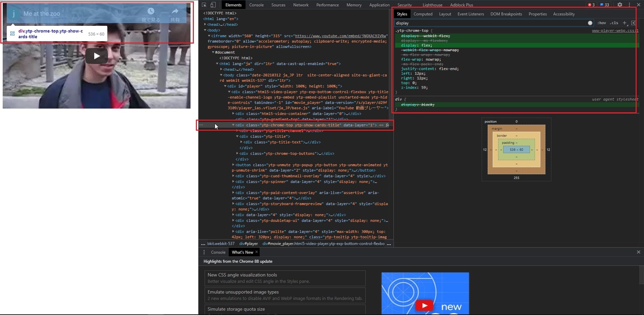
Task: Open the Performance panel tab
Action: point(327,5)
